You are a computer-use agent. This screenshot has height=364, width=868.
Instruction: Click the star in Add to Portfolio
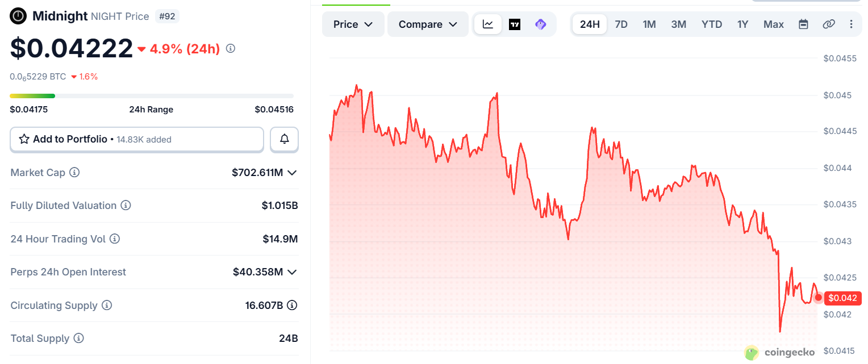tap(24, 139)
